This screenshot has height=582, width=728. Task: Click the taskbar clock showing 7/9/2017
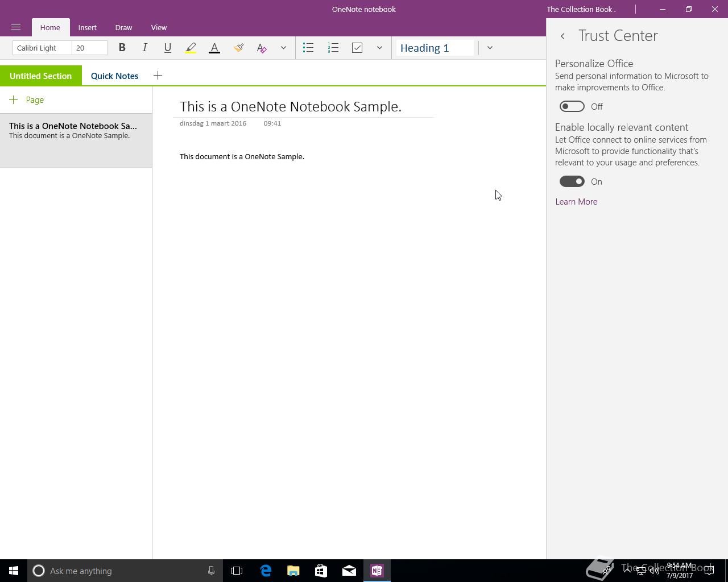680,571
